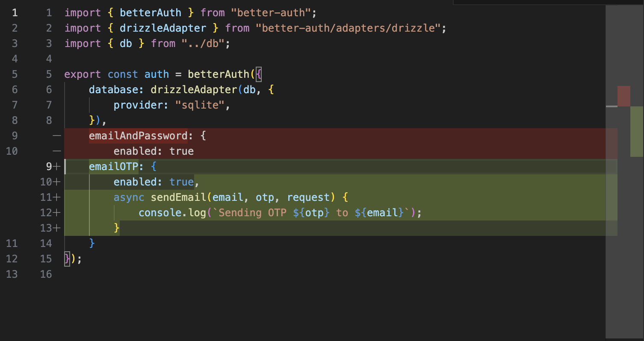
Task: Click the betterAuth( function call
Action: (x=222, y=74)
